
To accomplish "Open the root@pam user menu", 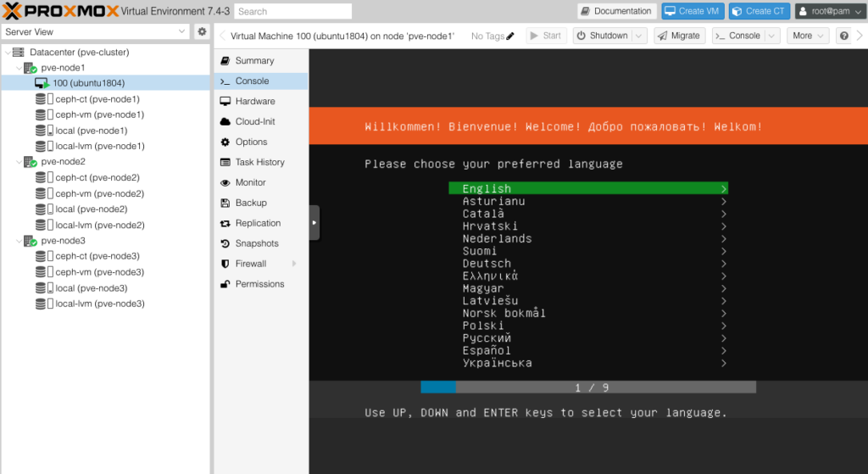I will (830, 11).
